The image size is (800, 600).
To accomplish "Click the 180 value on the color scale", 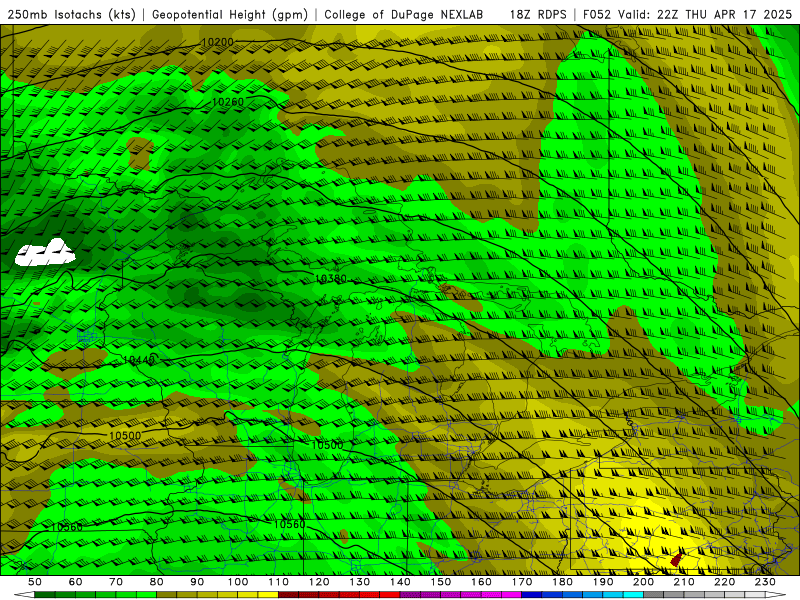I will pyautogui.click(x=562, y=582).
